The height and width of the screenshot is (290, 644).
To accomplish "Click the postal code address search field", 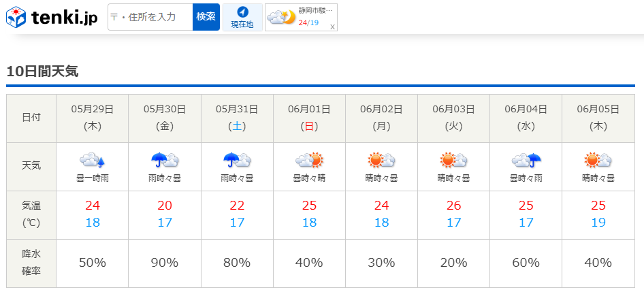I will (150, 17).
